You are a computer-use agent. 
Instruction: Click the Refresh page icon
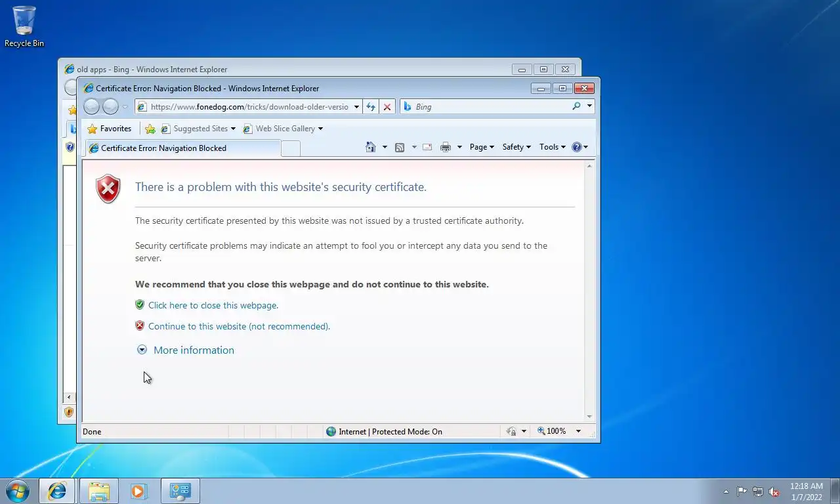point(371,107)
